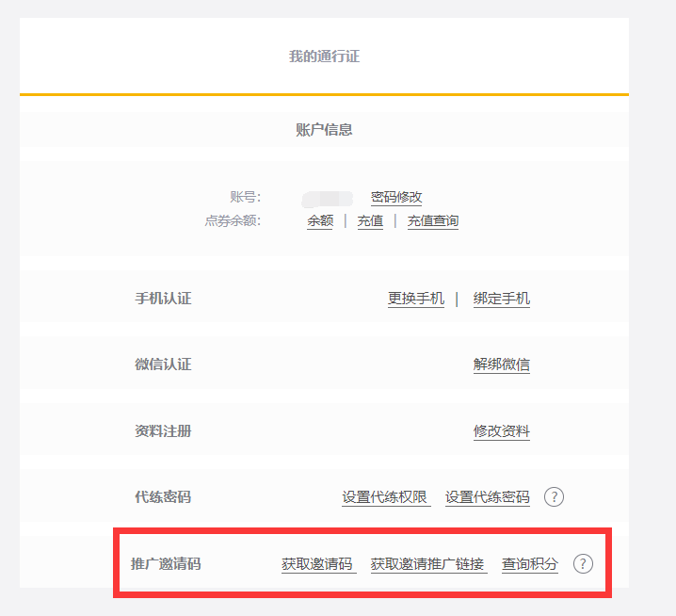This screenshot has width=676, height=616.
Task: Get invitation code via 获取邀请码
Action: [x=318, y=564]
